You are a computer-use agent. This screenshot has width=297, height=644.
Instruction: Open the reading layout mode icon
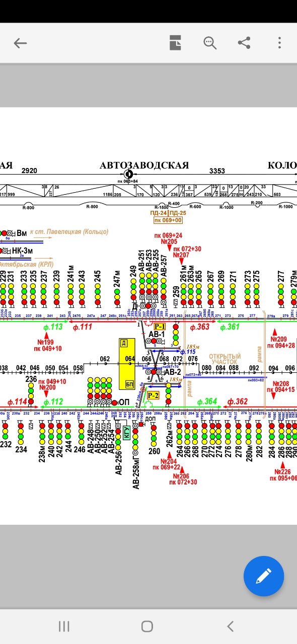(175, 43)
